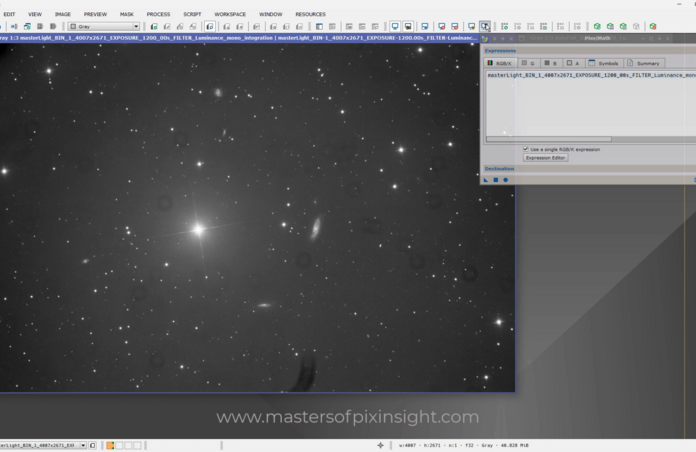
Task: Switch to the RGB/K expression tab
Action: click(x=500, y=63)
